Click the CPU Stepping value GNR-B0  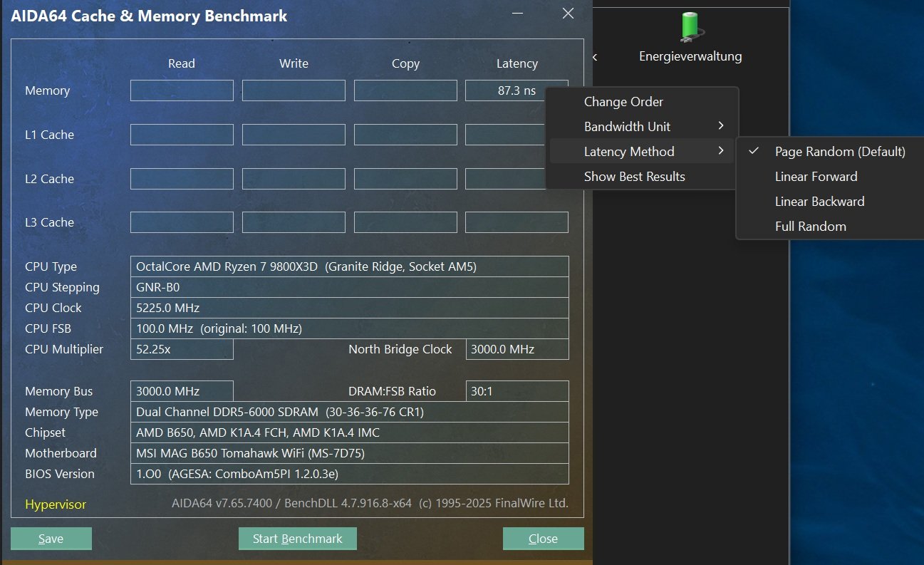[350, 287]
